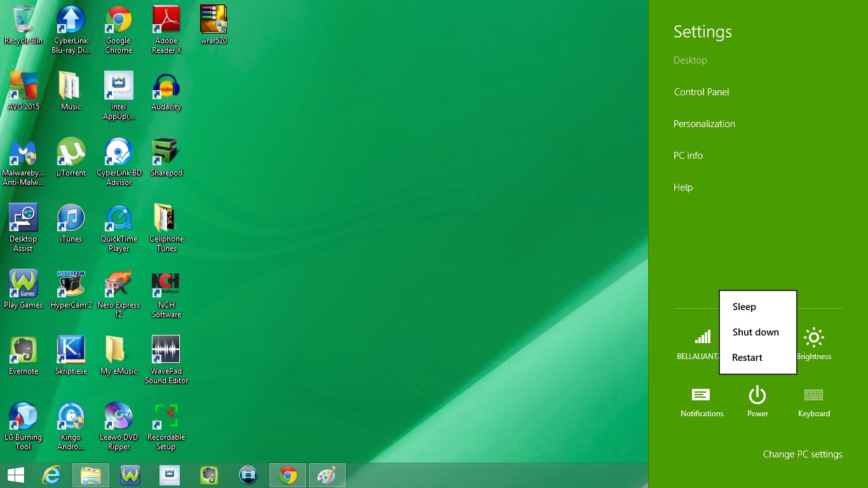Select the CyberLink Blu-ray Disc desktop shortcut
The height and width of the screenshot is (488, 868).
pyautogui.click(x=71, y=30)
